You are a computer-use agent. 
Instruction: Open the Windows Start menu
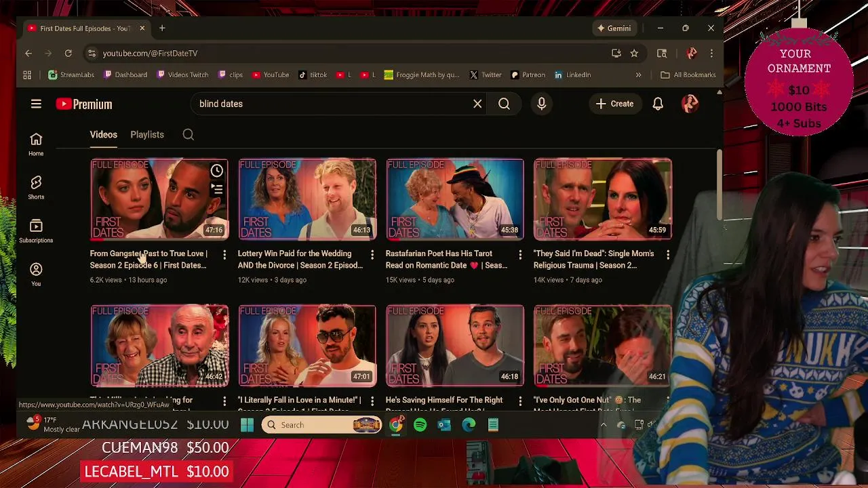[247, 425]
